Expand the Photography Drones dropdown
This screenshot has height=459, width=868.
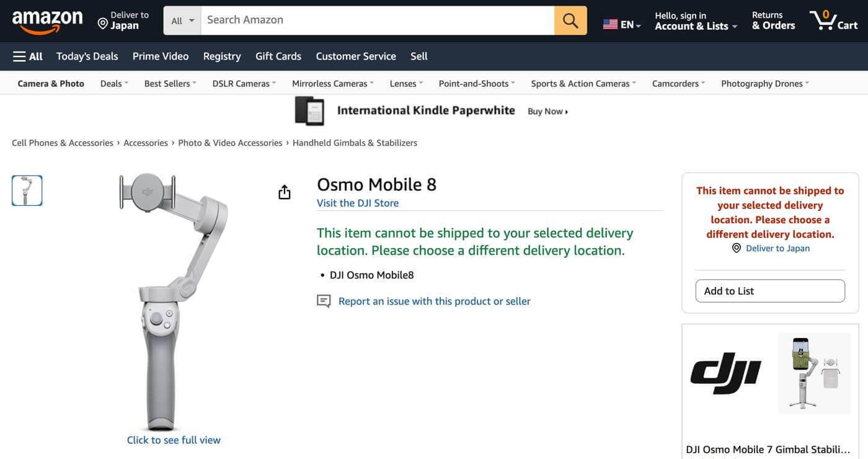coord(764,84)
